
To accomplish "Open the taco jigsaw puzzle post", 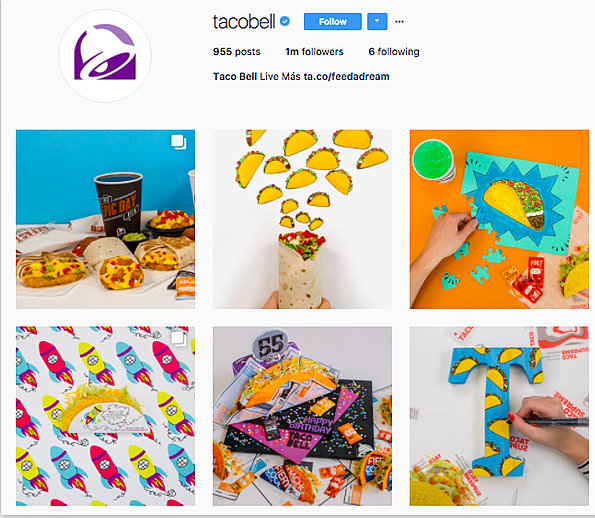I will click(x=499, y=219).
